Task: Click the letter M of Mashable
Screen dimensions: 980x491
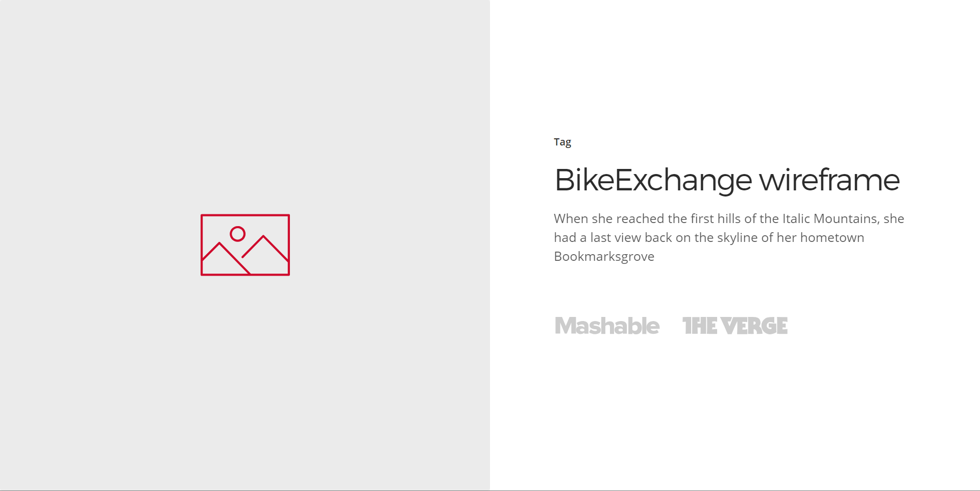Action: coord(565,326)
